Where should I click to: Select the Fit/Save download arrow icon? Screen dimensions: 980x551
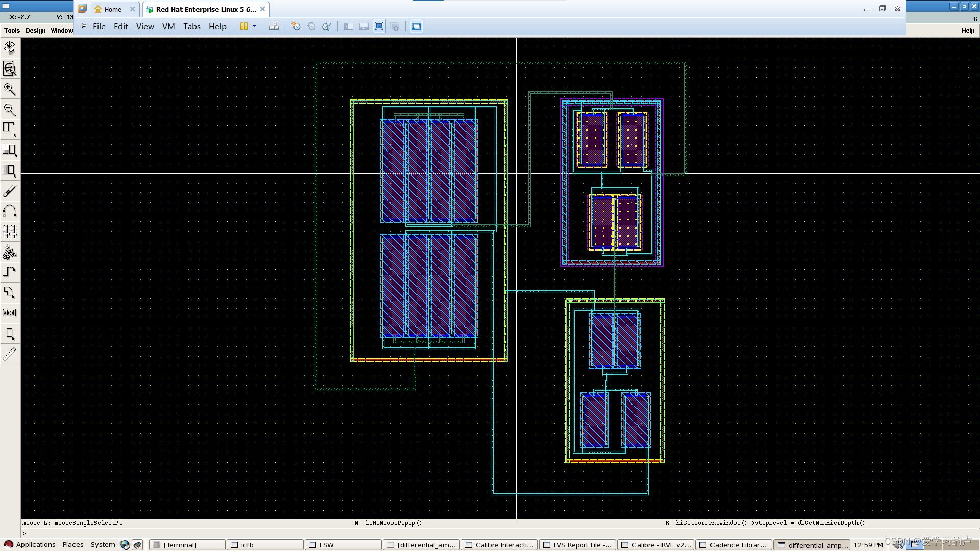tap(10, 48)
